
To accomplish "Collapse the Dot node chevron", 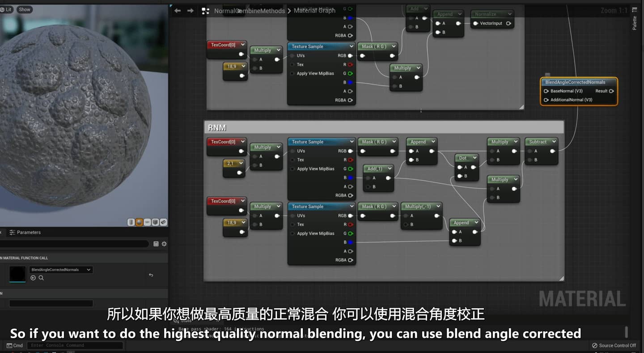I will pyautogui.click(x=475, y=158).
